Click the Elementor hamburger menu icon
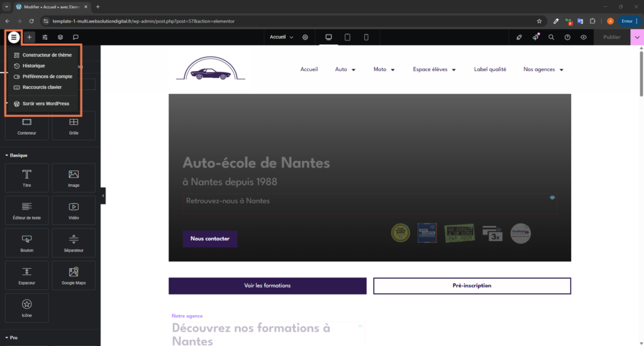This screenshot has width=644, height=346. (14, 37)
